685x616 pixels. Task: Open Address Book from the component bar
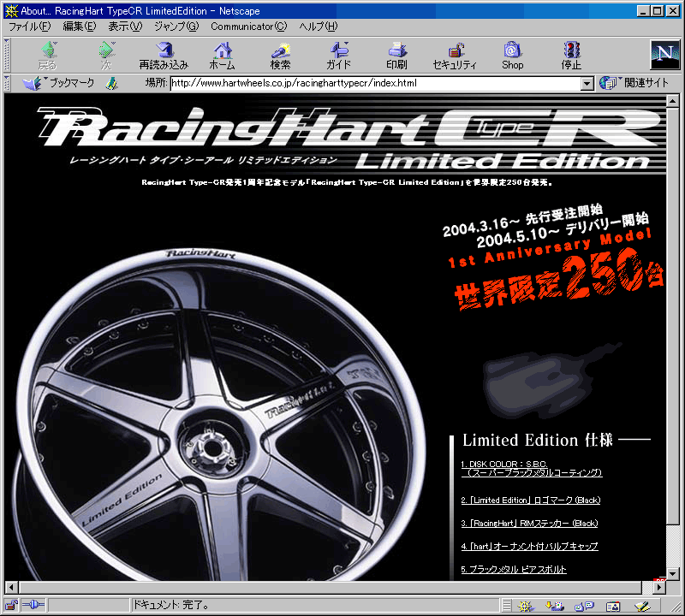613,606
